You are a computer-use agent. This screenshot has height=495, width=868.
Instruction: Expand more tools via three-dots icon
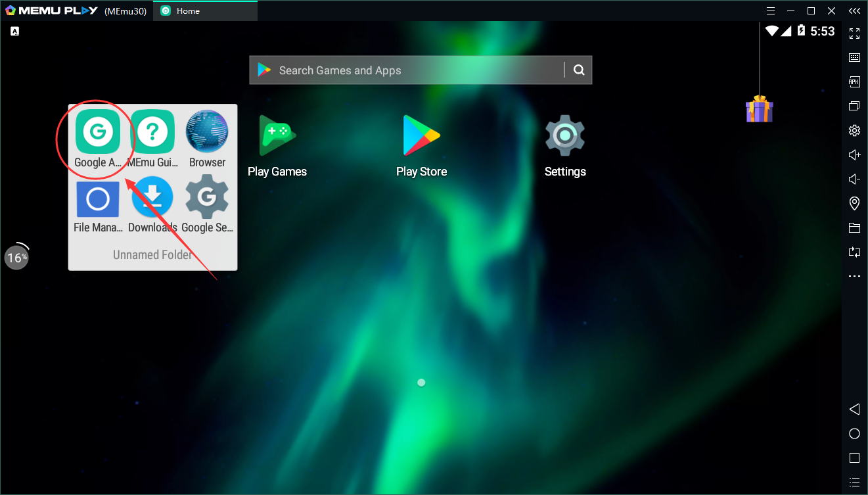(x=854, y=277)
